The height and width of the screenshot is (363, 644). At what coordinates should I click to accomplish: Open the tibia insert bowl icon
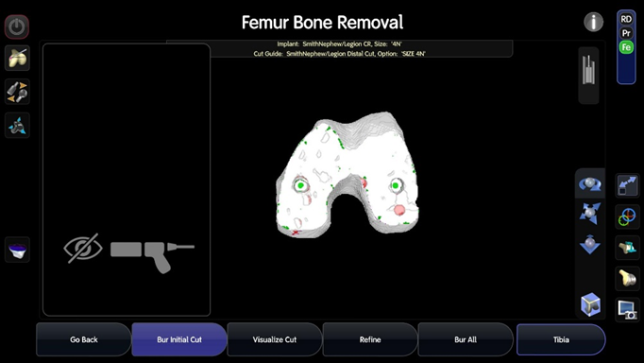(x=17, y=250)
